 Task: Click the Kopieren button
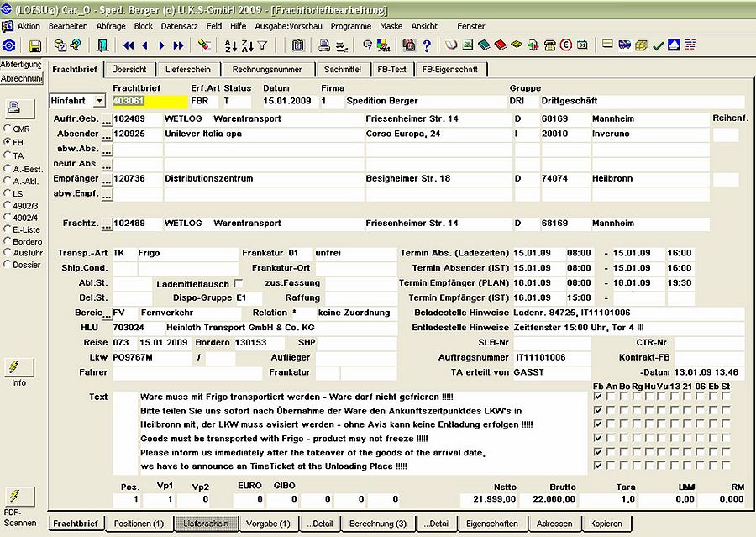click(x=606, y=524)
